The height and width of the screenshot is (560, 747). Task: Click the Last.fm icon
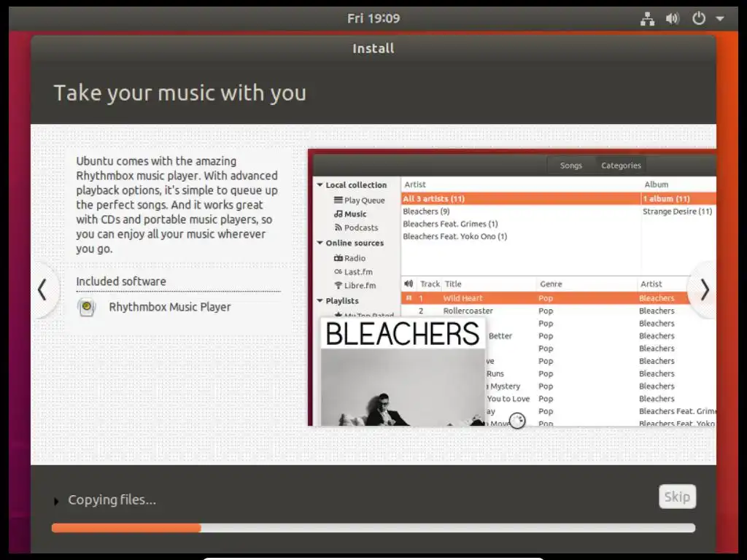pyautogui.click(x=338, y=271)
